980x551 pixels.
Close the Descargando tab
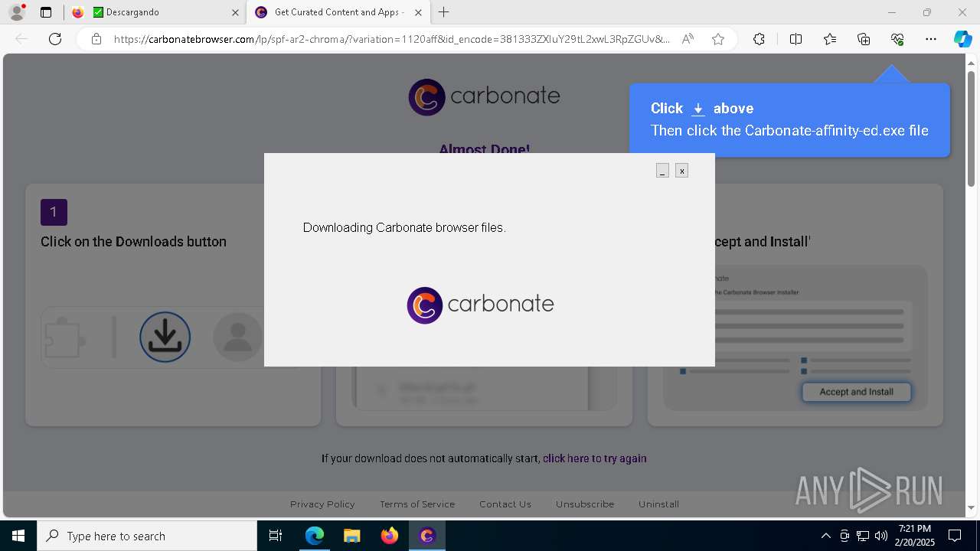click(235, 12)
